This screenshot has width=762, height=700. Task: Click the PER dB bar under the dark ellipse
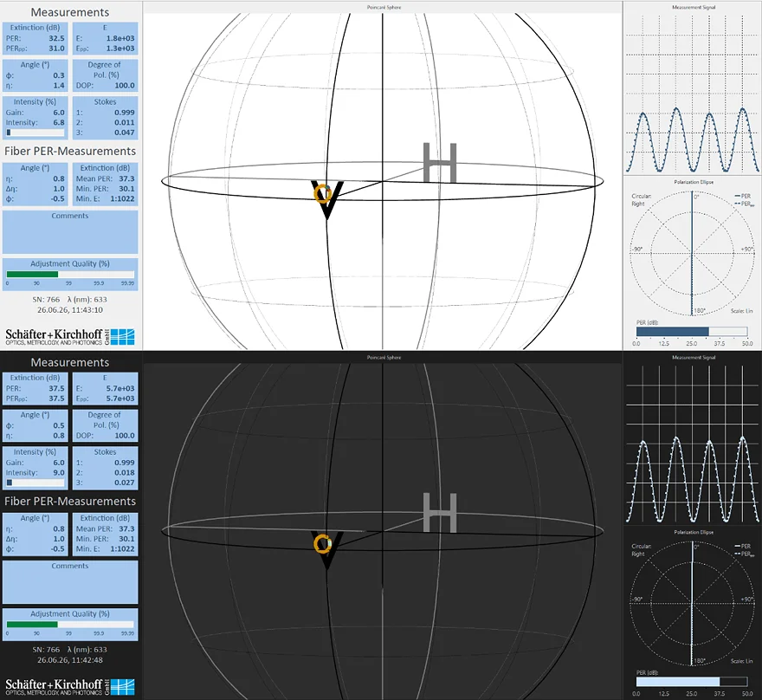[x=692, y=682]
